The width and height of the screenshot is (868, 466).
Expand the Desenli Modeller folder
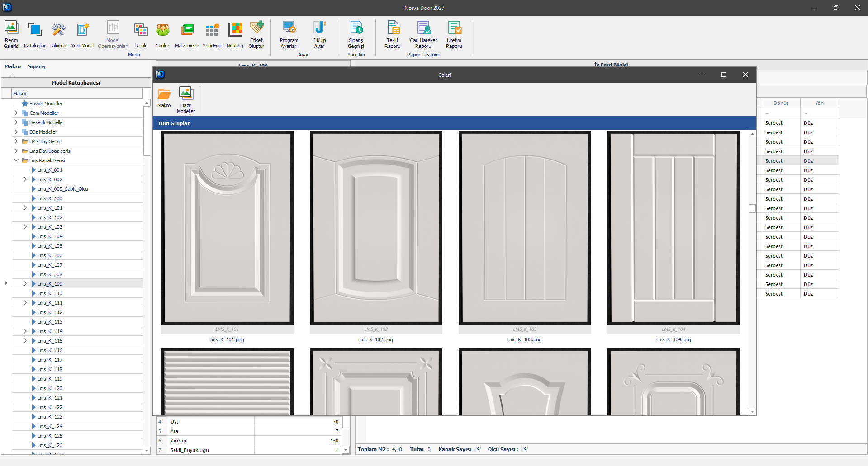tap(16, 122)
